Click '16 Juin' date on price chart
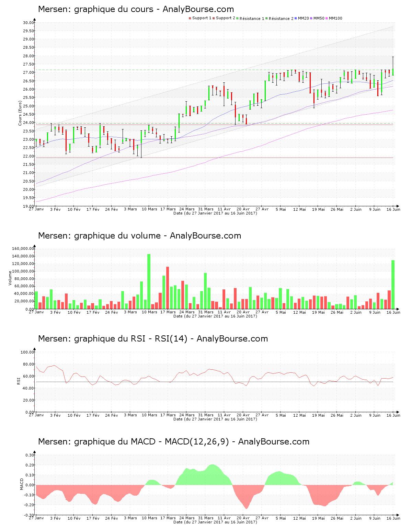The width and height of the screenshot is (412, 532). (393, 209)
